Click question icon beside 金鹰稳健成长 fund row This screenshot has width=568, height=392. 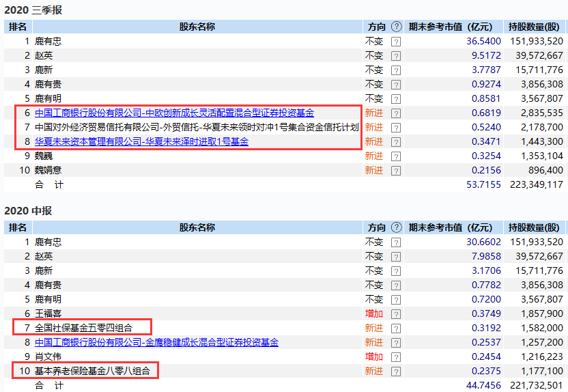click(x=396, y=343)
